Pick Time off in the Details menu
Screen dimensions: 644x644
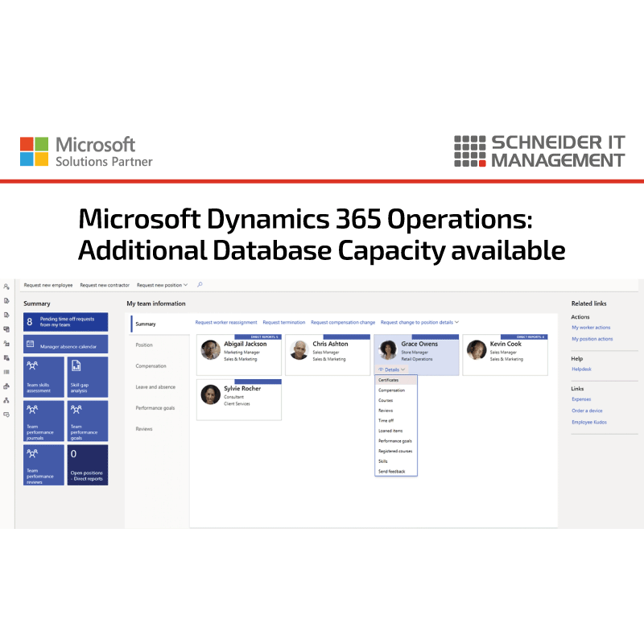[396, 420]
